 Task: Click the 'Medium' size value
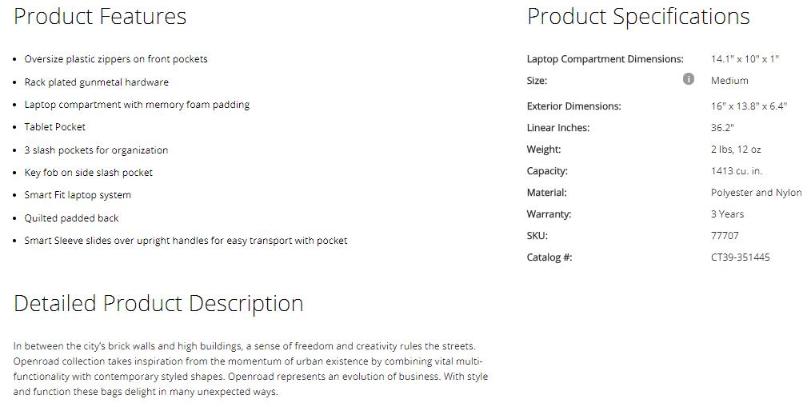(x=729, y=80)
